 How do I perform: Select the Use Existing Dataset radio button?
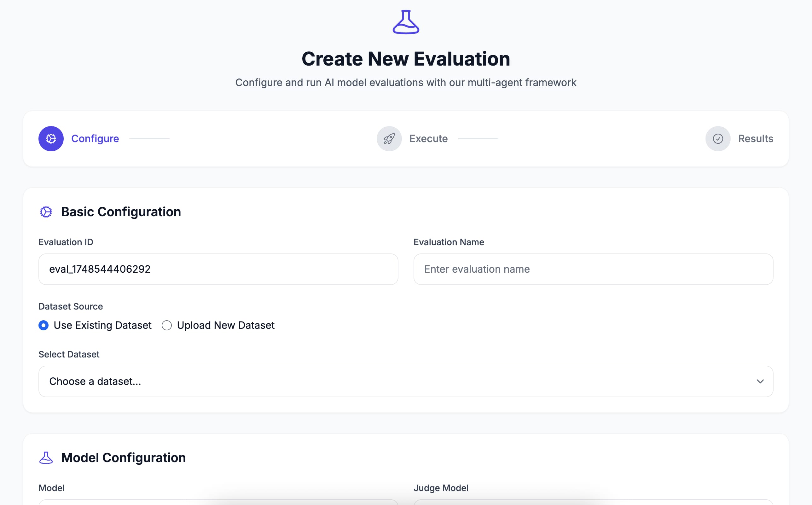point(43,325)
